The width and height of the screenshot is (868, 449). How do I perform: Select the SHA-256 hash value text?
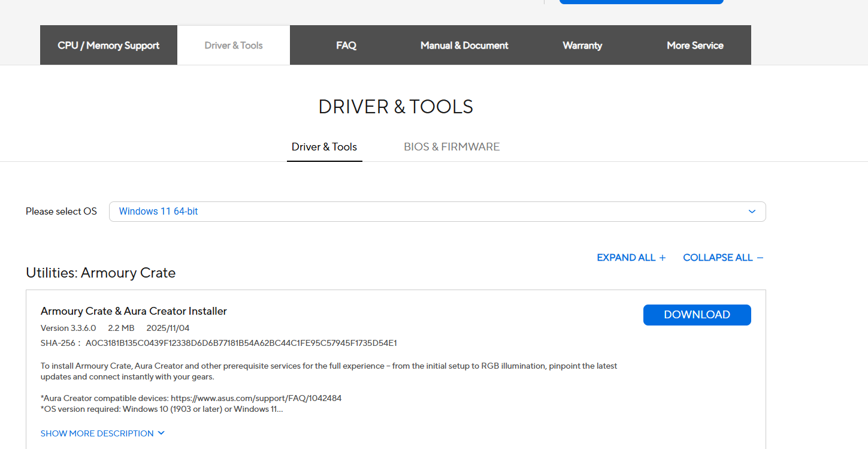tap(241, 343)
